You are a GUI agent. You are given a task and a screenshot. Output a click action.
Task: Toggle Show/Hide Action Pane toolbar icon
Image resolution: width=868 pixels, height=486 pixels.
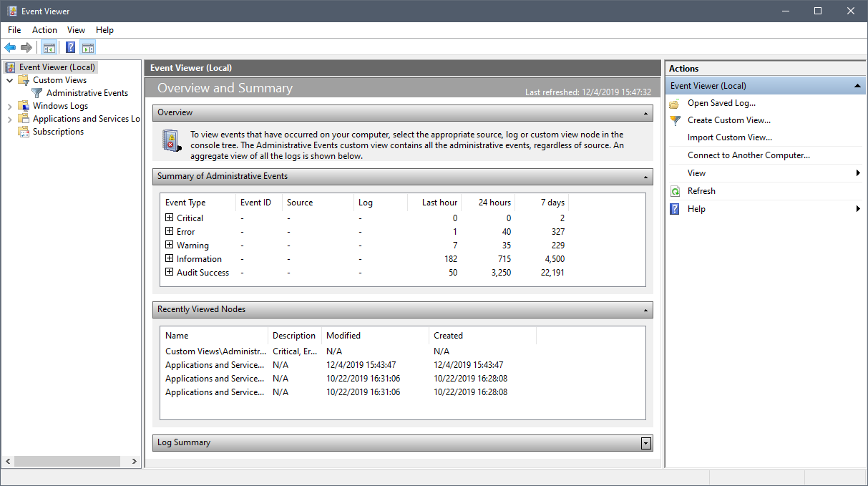coord(88,48)
